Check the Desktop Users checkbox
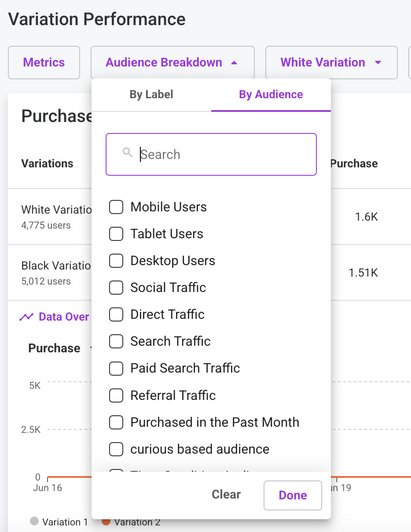The width and height of the screenshot is (411, 532). pos(116,261)
